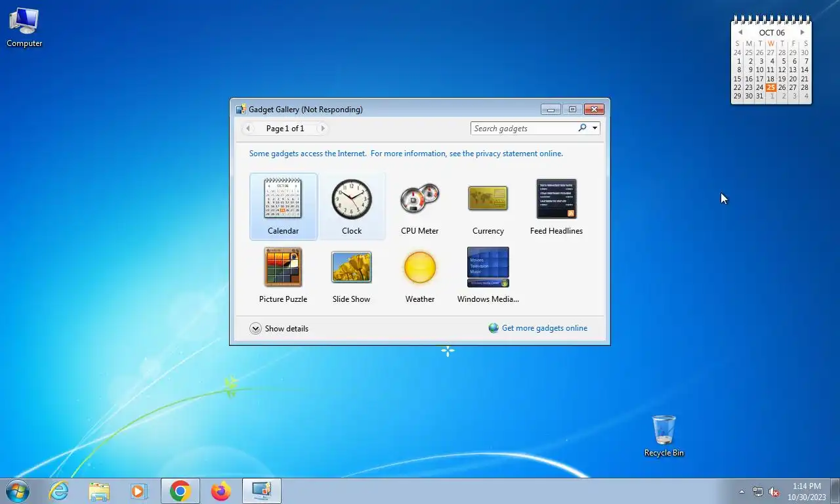Click OCT 06 header on desktop calendar
The height and width of the screenshot is (504, 840).
coord(772,33)
